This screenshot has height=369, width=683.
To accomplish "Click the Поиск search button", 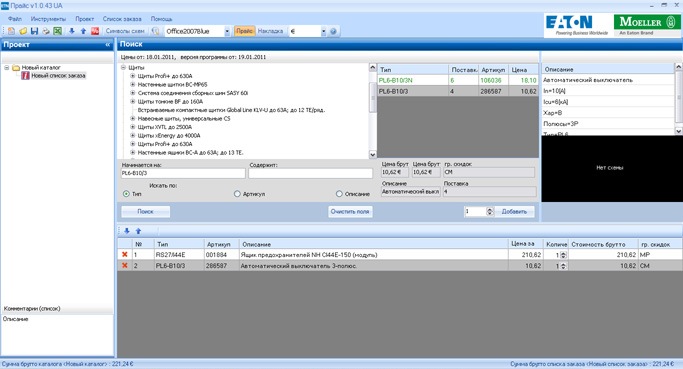I will 145,211.
